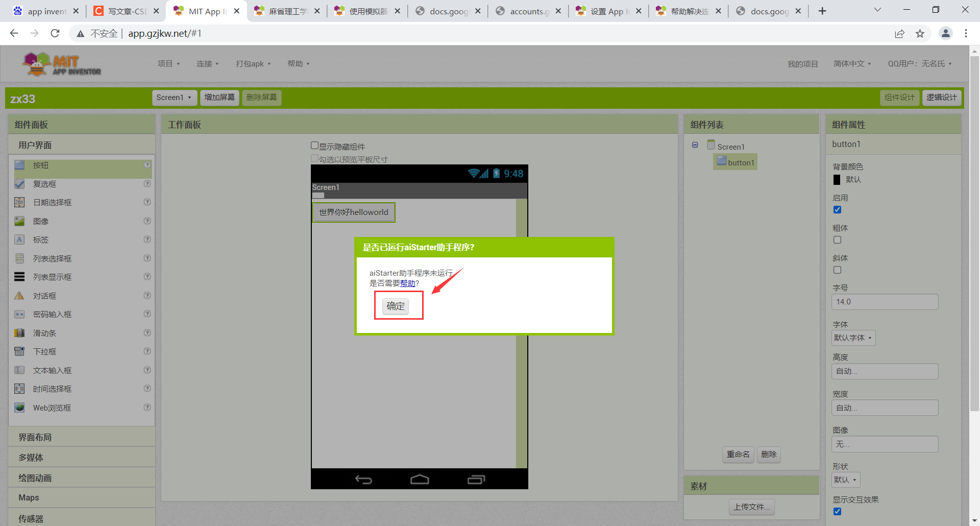Check 显示隐藏组件 above the viewer

[315, 145]
